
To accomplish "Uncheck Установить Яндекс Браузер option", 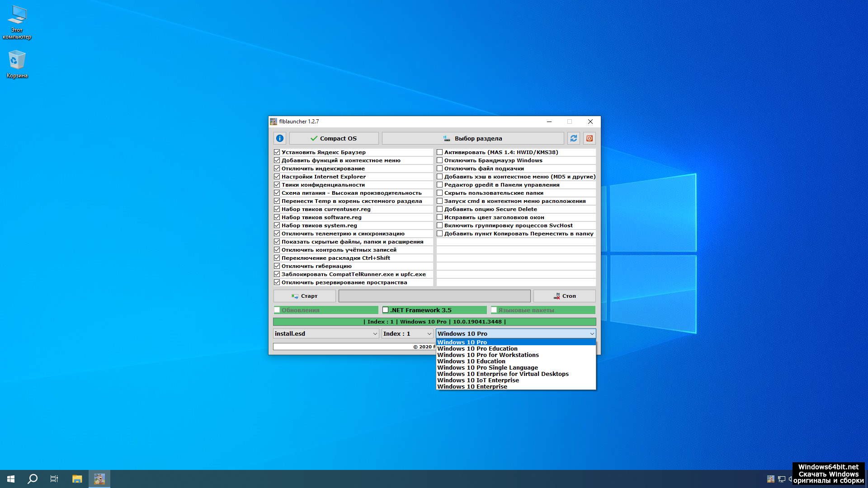I will click(277, 152).
